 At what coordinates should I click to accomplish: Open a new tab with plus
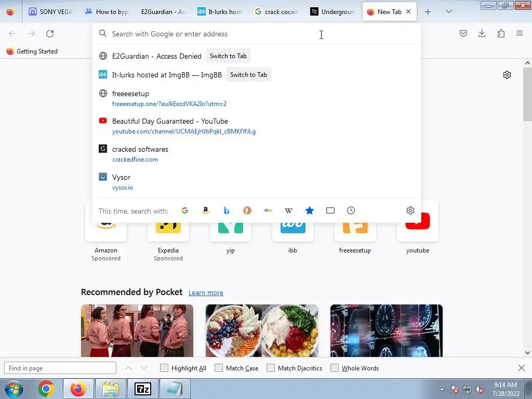pyautogui.click(x=428, y=11)
